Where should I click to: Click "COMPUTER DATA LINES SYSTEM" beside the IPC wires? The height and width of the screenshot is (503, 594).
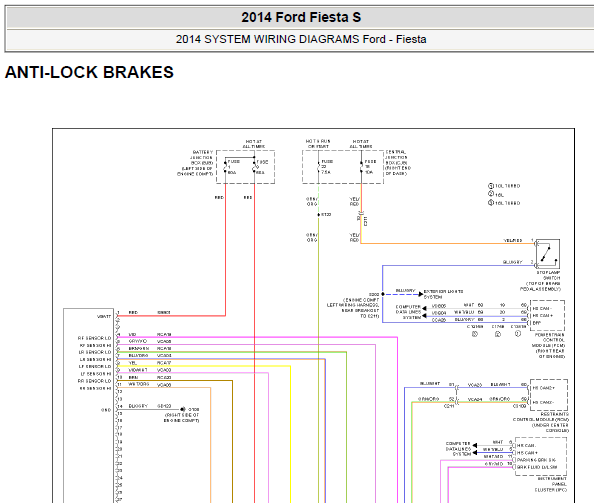(458, 448)
